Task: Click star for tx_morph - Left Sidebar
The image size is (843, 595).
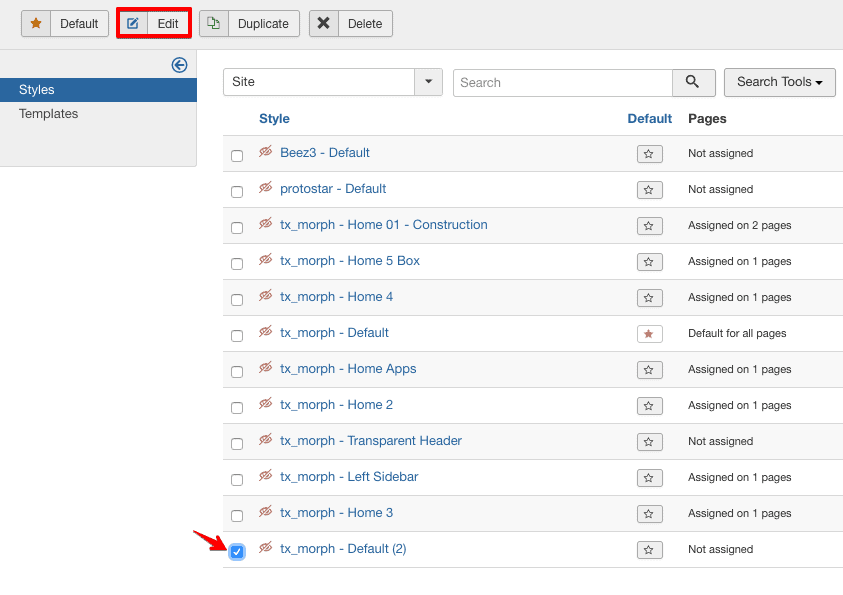Action: (x=649, y=478)
